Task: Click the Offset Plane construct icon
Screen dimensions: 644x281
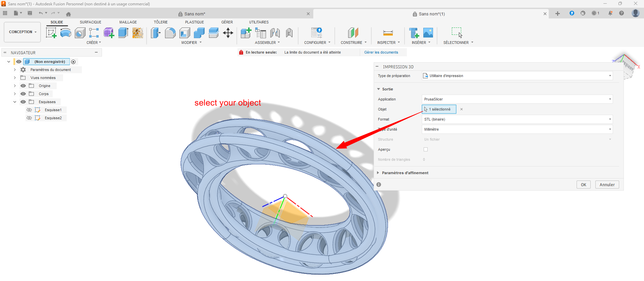Action: tap(353, 32)
